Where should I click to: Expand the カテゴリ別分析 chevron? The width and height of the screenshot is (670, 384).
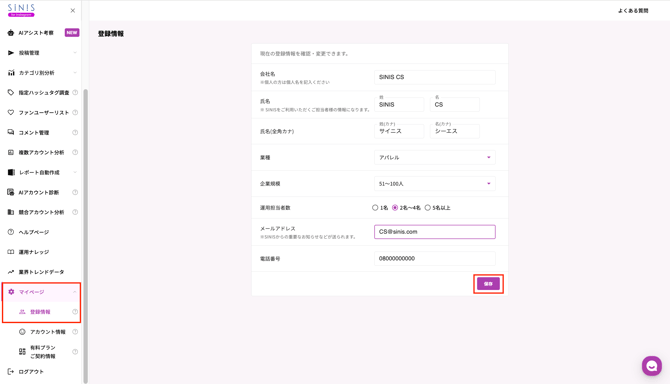75,73
